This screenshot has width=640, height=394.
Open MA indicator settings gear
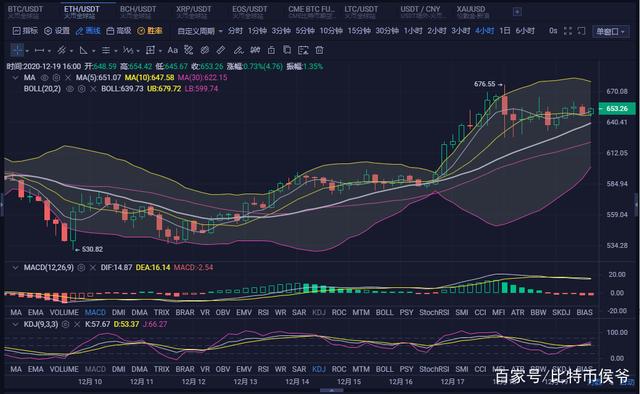click(56, 78)
